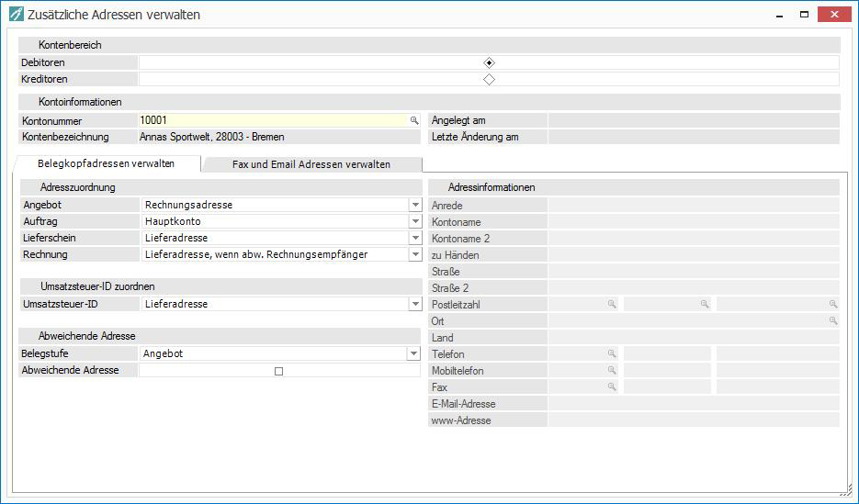This screenshot has height=504, width=859.
Task: Click the third magnifier icon in the Postleitzahl row
Action: tap(833, 304)
